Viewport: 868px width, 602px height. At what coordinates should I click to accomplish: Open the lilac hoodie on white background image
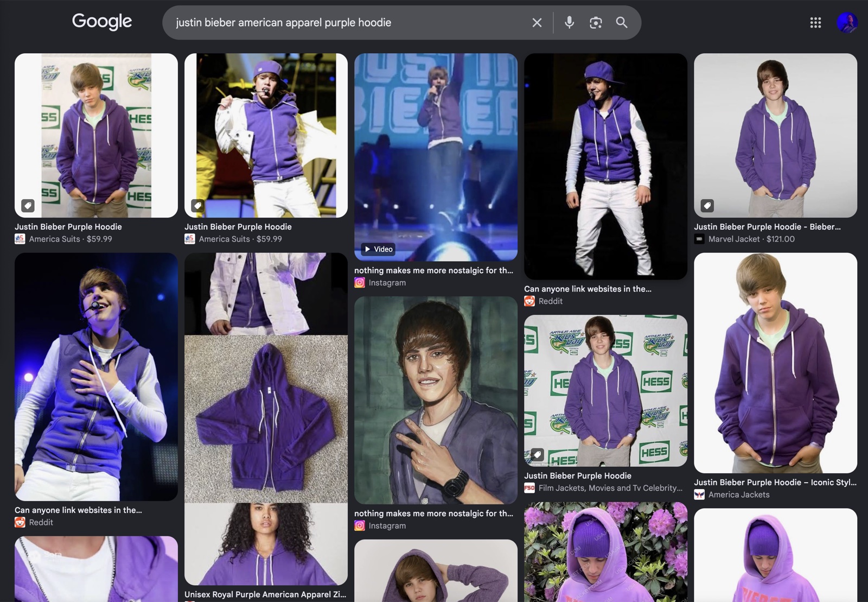click(x=775, y=555)
